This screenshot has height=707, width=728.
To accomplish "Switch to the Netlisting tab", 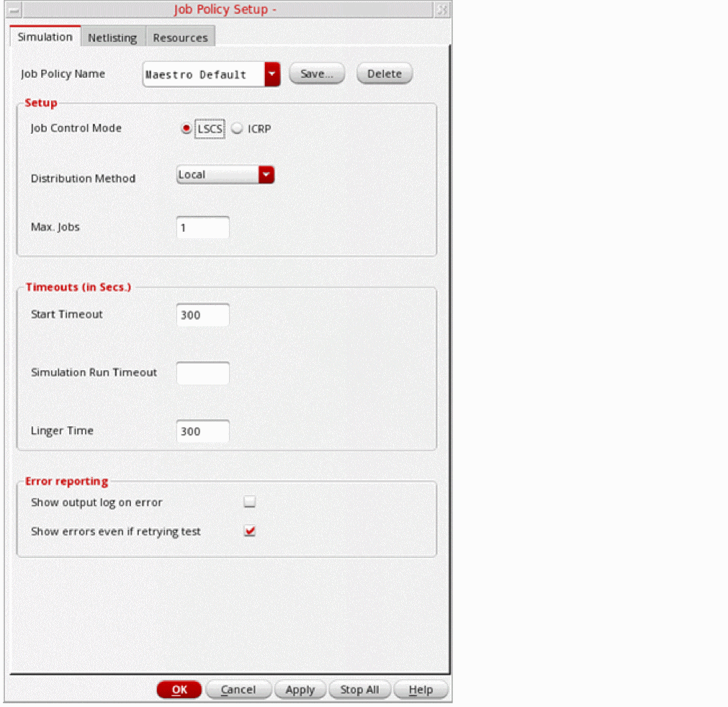I will click(113, 37).
